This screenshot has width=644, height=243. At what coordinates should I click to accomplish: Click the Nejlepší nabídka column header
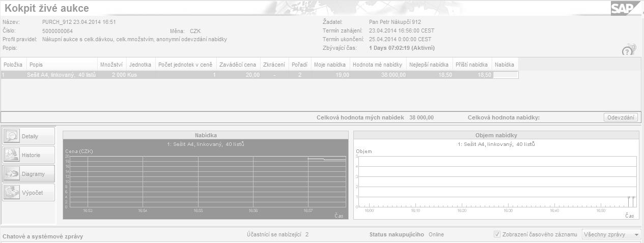point(429,65)
